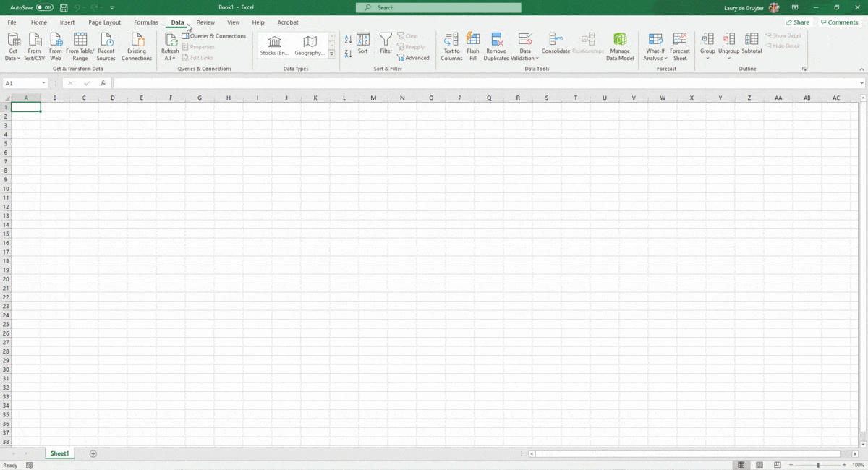868x470 pixels.
Task: Zoom out with minus button
Action: coord(791,465)
